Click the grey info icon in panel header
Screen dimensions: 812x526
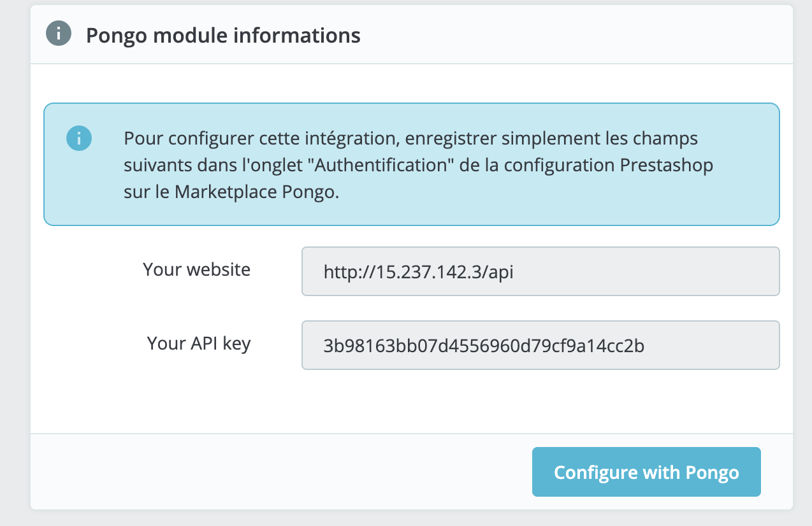(59, 34)
